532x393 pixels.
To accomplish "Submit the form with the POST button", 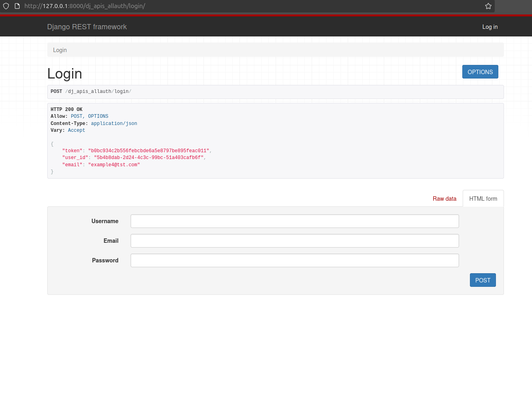I will coord(482,280).
